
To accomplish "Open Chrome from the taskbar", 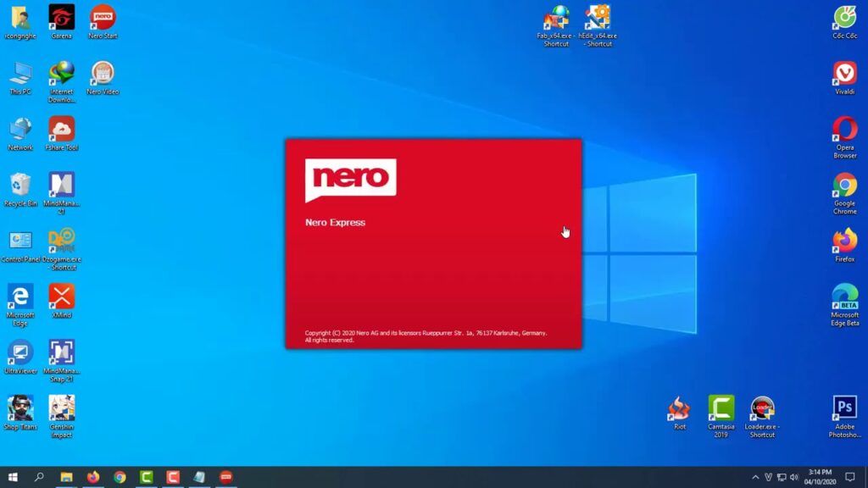I will 120,477.
